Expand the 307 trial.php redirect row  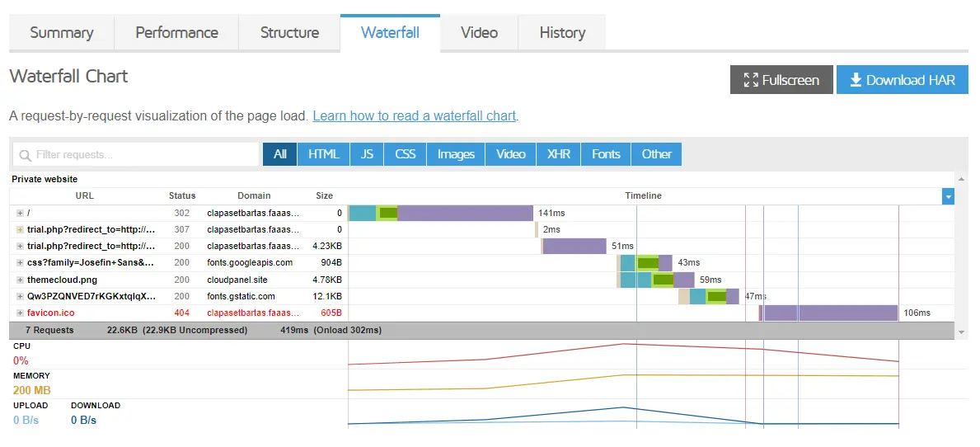(20, 229)
